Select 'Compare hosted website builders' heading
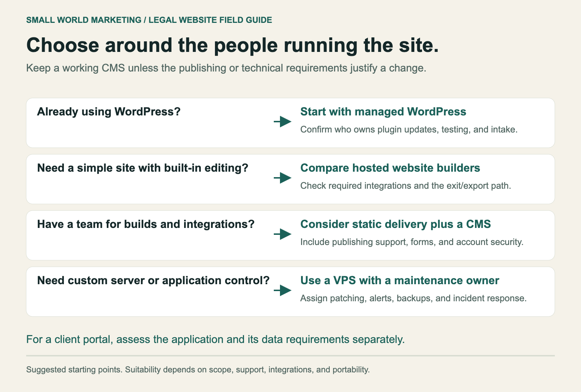 pos(390,168)
